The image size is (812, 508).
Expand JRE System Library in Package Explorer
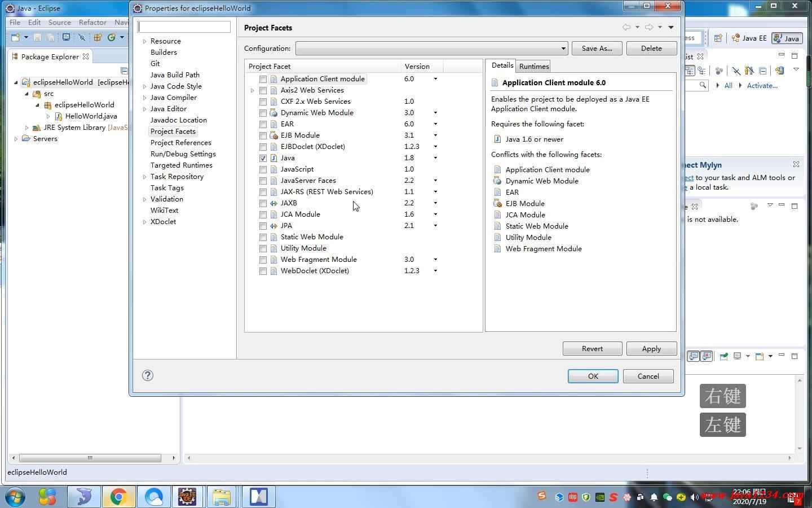point(27,128)
